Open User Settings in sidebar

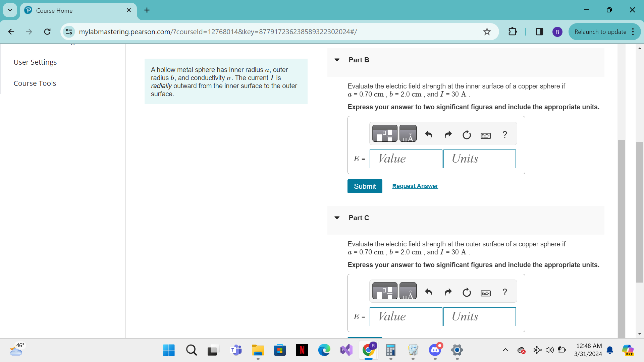pos(35,62)
